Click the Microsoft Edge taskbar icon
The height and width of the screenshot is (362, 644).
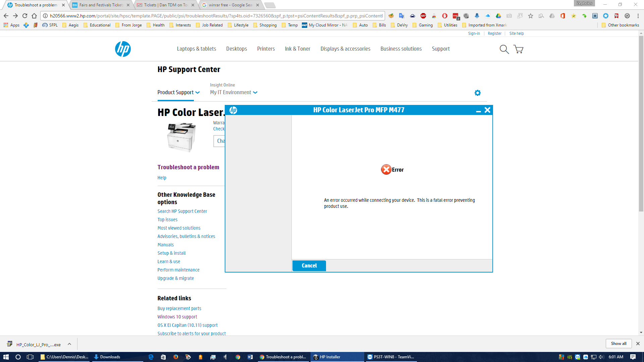[x=151, y=357]
